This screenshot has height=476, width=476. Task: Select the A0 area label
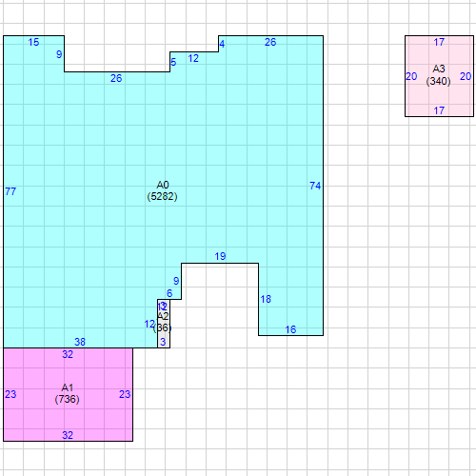[163, 185]
